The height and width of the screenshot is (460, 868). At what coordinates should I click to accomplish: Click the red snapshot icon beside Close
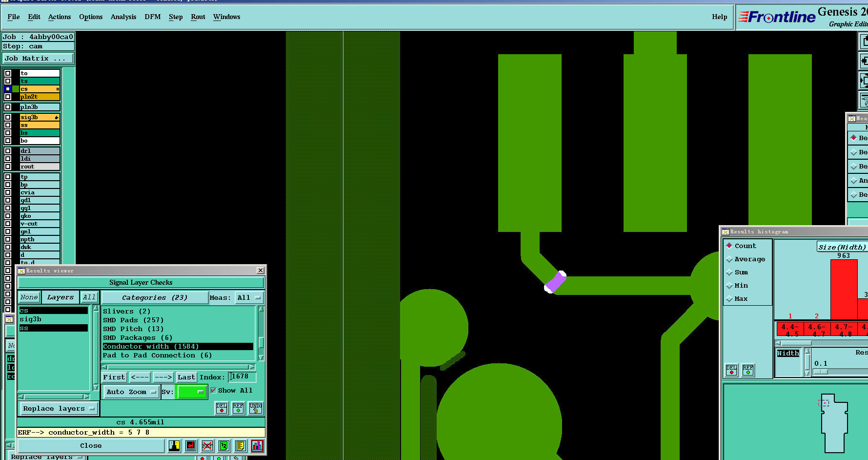[191, 445]
